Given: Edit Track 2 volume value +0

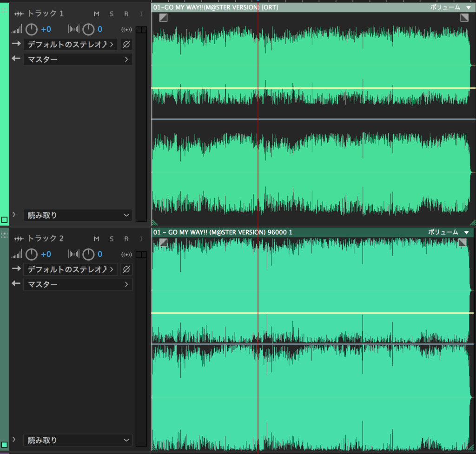Looking at the screenshot, I should coord(46,254).
